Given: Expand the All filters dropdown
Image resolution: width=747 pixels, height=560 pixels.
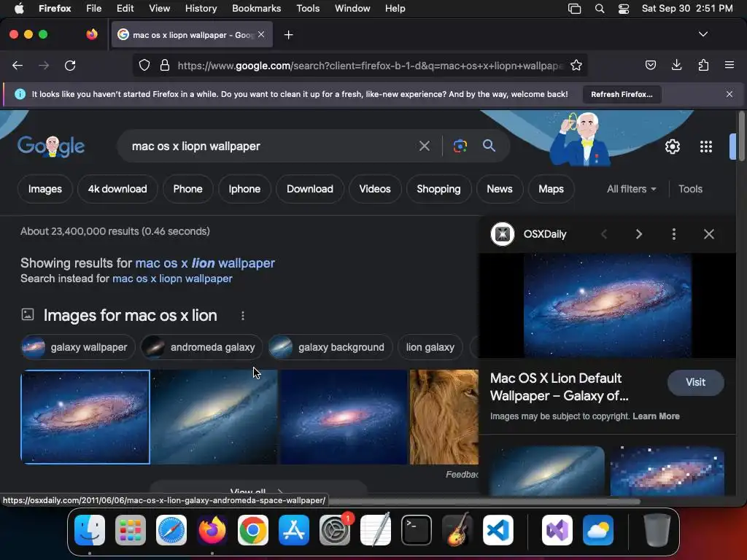Looking at the screenshot, I should (x=631, y=189).
